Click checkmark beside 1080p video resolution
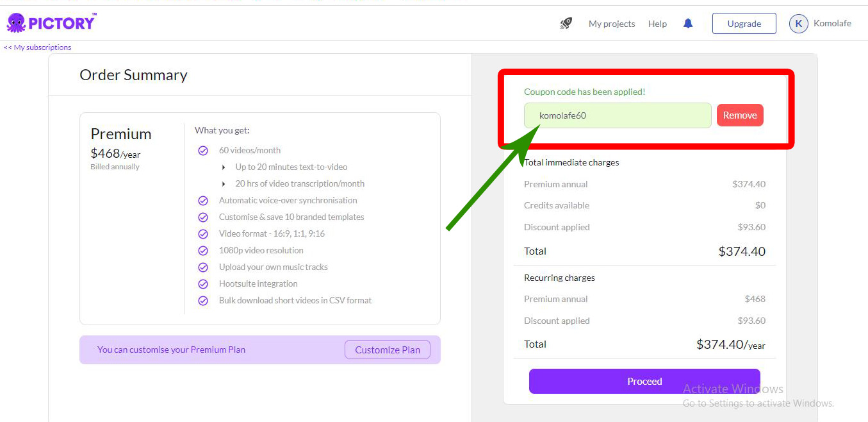This screenshot has height=422, width=868. (203, 251)
